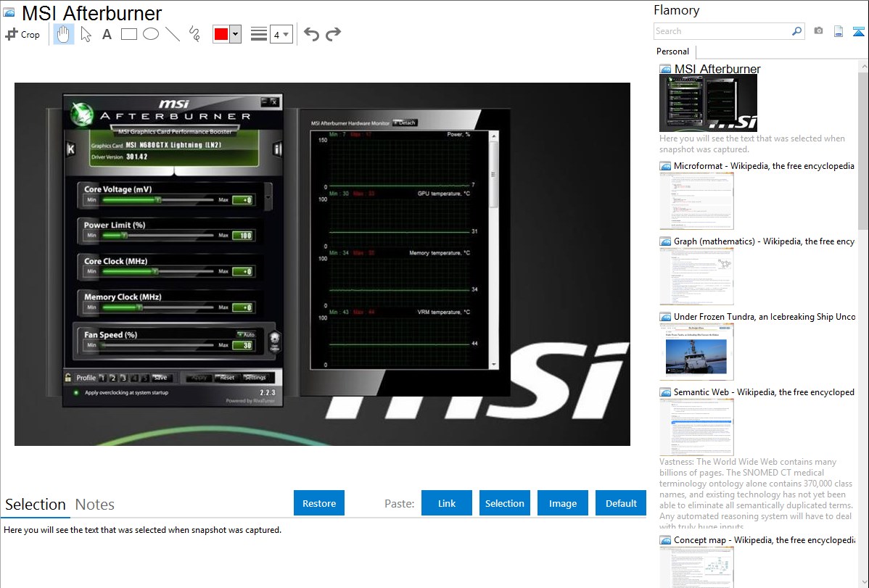This screenshot has width=869, height=588.
Task: Redo the last edit
Action: [x=333, y=34]
